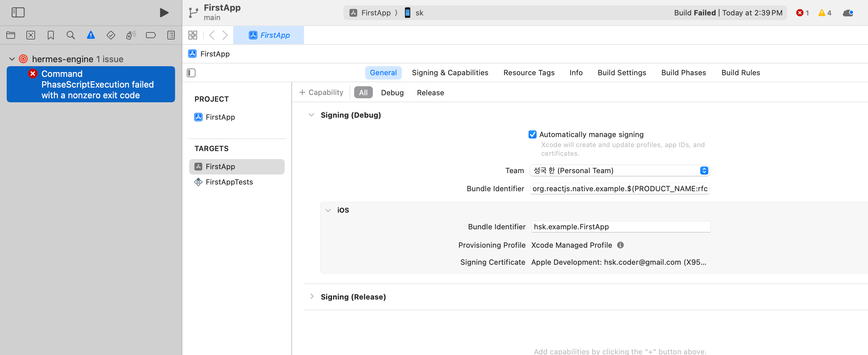Click the source control branch icon
The height and width of the screenshot is (355, 868).
point(193,13)
